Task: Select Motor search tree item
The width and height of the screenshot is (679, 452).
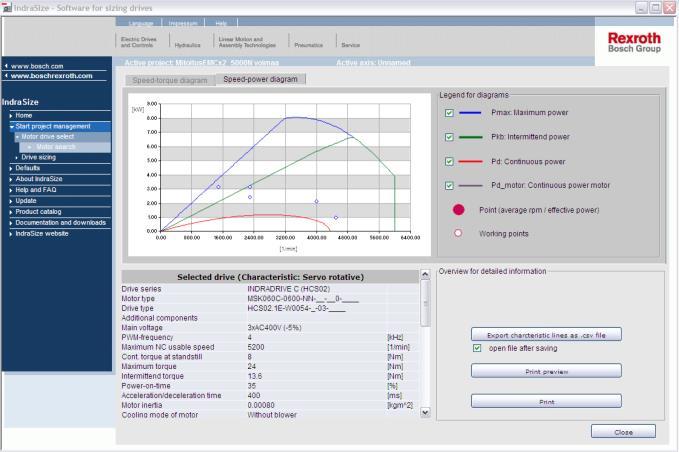Action: click(x=56, y=147)
